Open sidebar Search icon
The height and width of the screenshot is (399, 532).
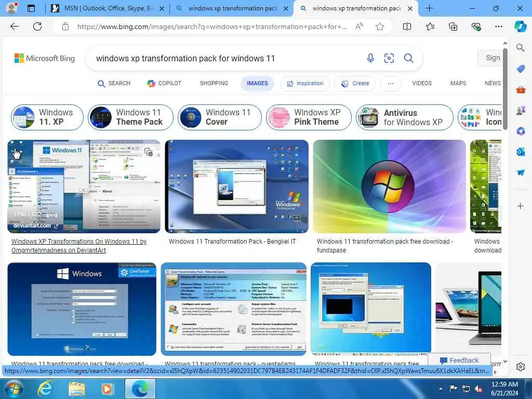coord(521,48)
